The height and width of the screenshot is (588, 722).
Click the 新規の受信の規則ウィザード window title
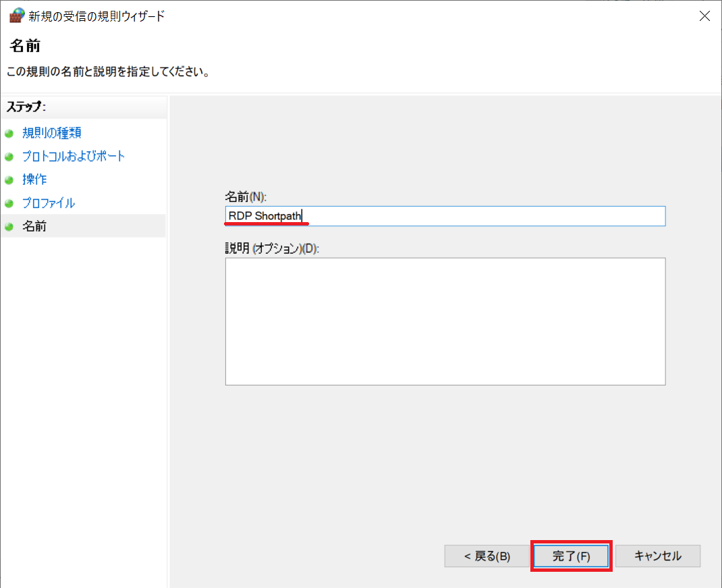(96, 16)
